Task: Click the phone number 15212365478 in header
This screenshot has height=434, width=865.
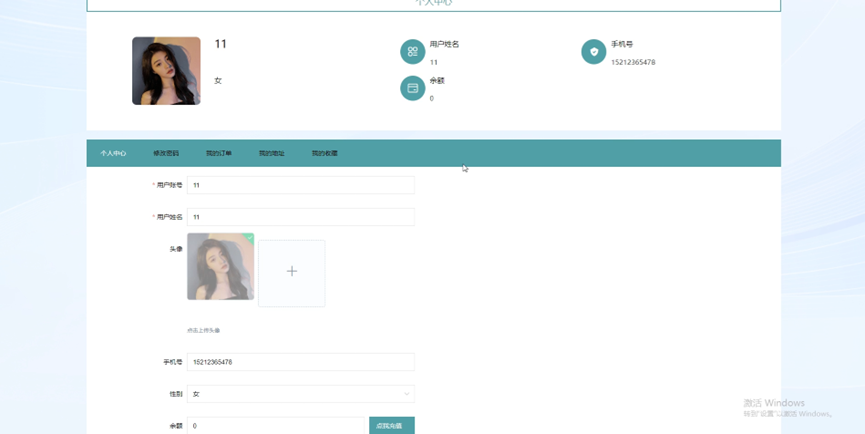Action: (x=633, y=62)
